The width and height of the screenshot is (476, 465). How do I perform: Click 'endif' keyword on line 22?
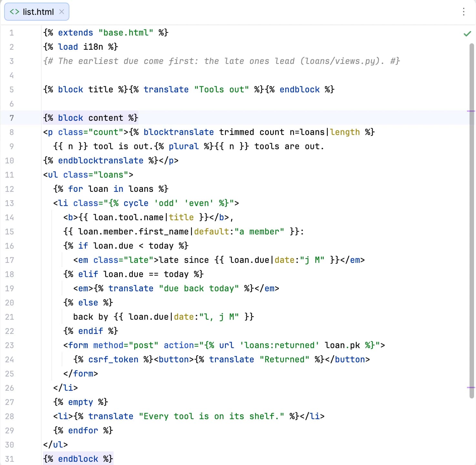(91, 331)
